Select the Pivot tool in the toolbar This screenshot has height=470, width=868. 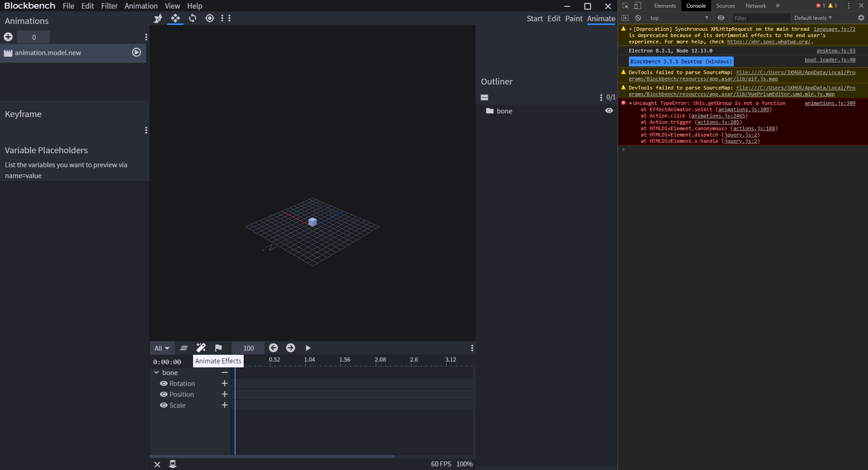(x=209, y=18)
